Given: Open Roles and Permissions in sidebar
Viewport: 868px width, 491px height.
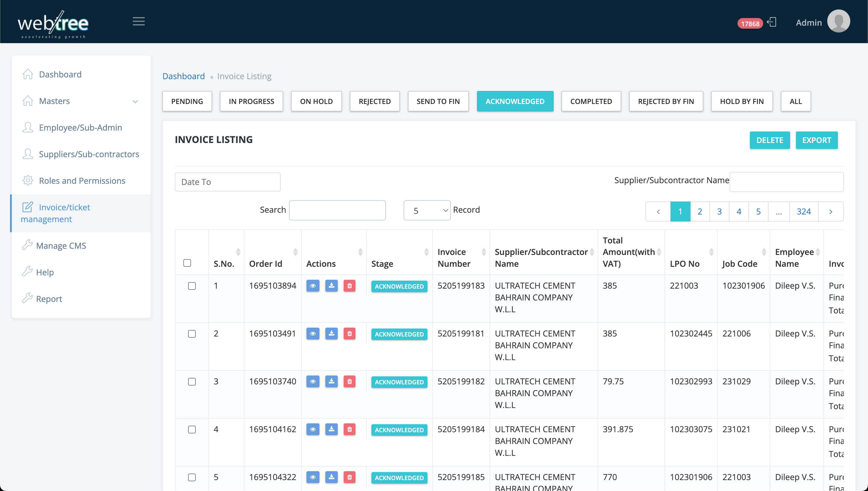Looking at the screenshot, I should click(81, 181).
